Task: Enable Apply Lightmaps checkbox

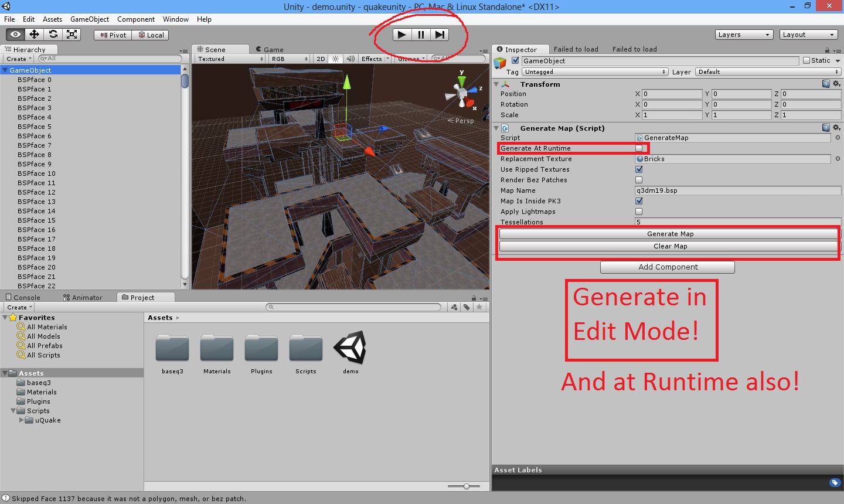Action: [639, 212]
